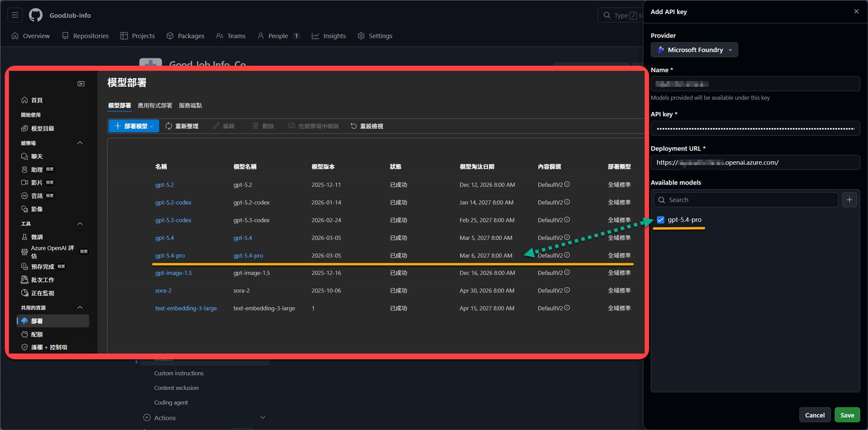Switch to the Insights tab

click(x=329, y=36)
